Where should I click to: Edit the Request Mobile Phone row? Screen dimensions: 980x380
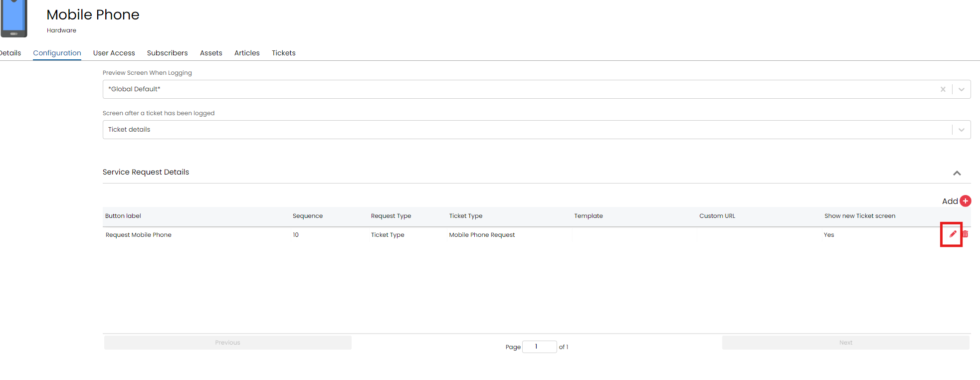click(953, 234)
